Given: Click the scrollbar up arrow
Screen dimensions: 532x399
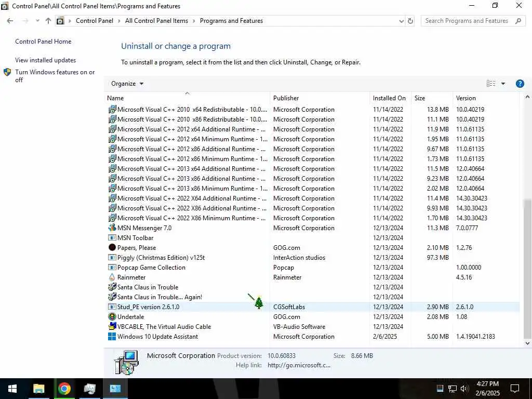Looking at the screenshot, I should pyautogui.click(x=527, y=97).
